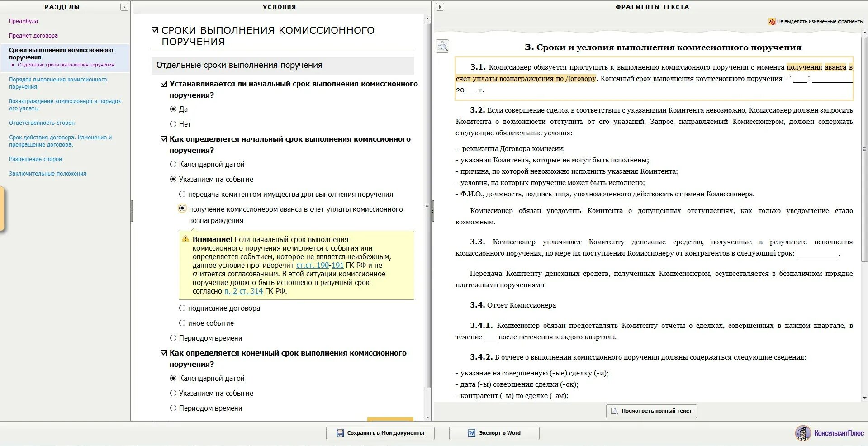
Task: Toggle checkbox 'Устанавливается ли начальный срок'
Action: pyautogui.click(x=164, y=84)
